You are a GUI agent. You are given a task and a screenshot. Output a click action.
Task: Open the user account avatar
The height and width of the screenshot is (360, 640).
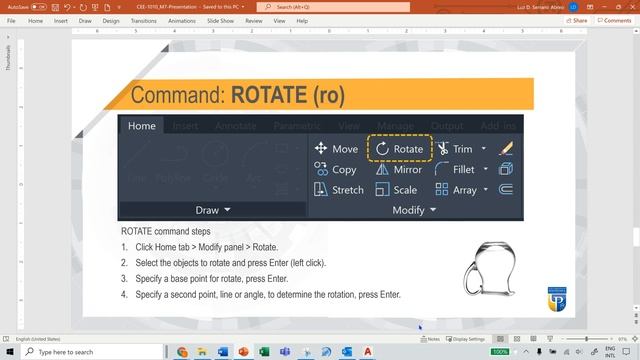coord(573,7)
